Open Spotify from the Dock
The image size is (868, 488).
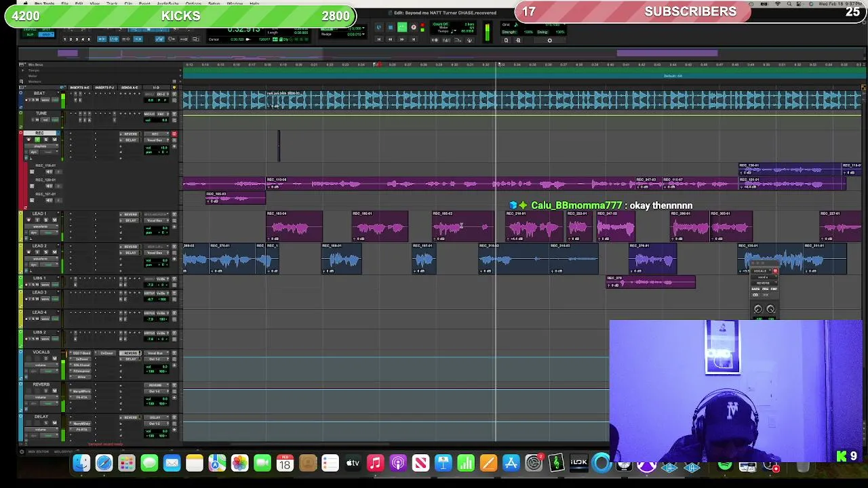click(x=725, y=465)
